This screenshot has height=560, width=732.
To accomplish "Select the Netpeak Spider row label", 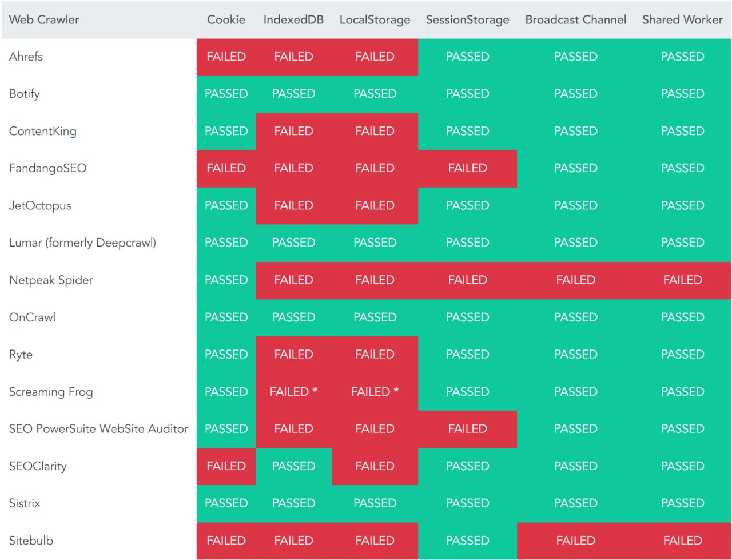I will pyautogui.click(x=51, y=280).
